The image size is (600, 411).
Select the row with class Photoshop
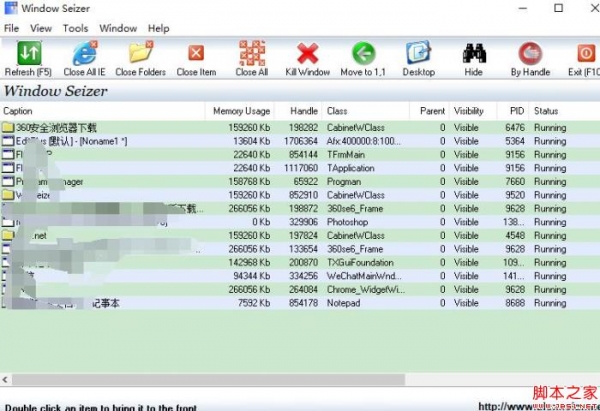[300, 222]
